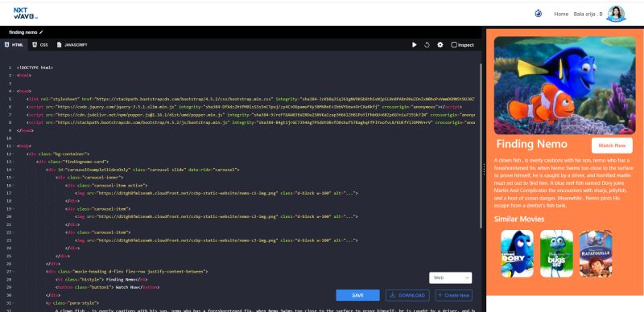Click the nemo-c2-img.png line 20 in editor
This screenshot has width=644, height=312.
click(217, 216)
